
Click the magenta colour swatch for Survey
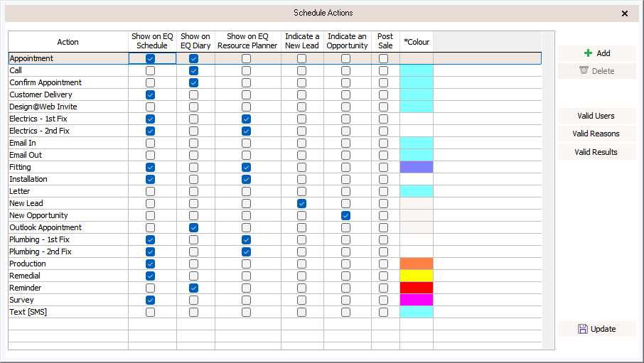point(417,300)
